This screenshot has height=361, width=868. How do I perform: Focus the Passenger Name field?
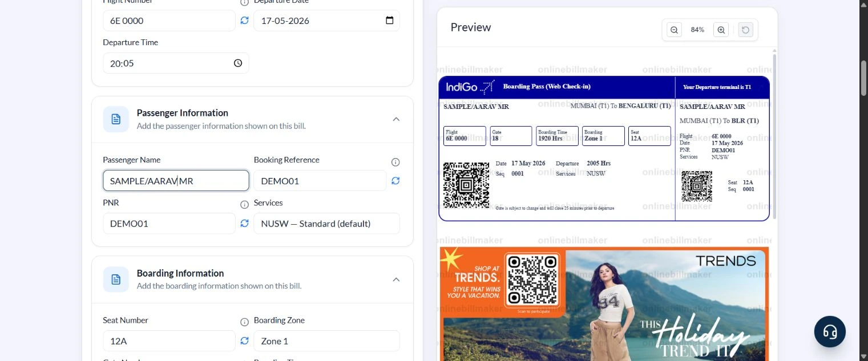[x=176, y=181]
